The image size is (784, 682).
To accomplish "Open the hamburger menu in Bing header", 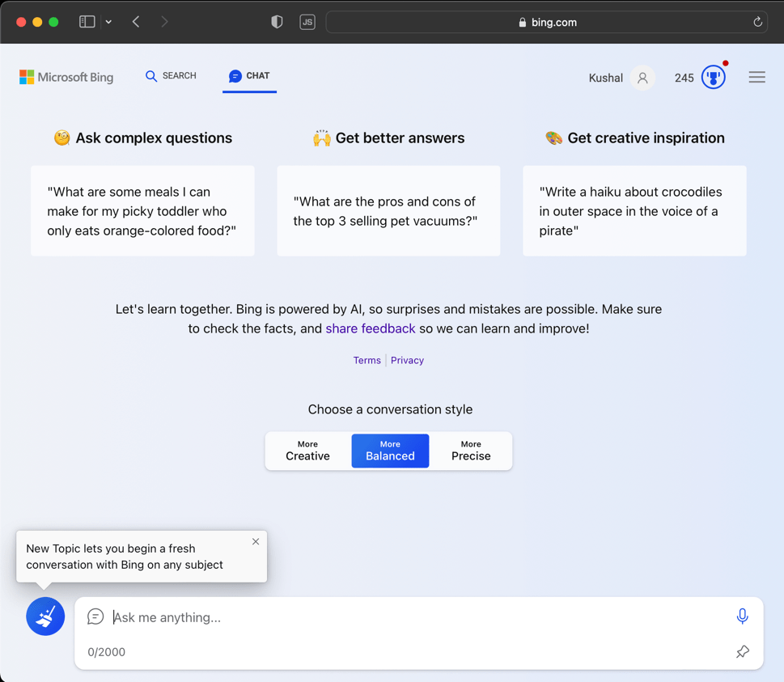I will [x=756, y=78].
